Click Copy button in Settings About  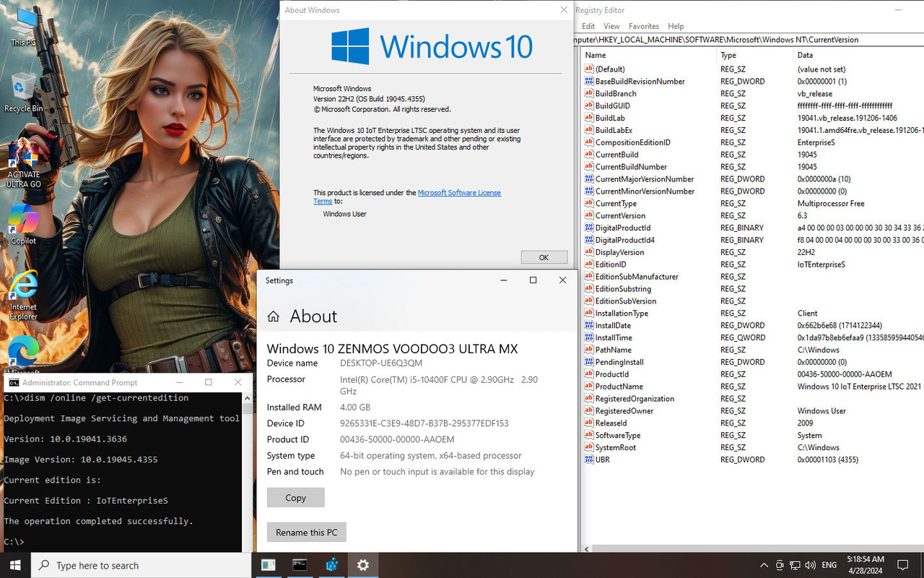pos(295,498)
